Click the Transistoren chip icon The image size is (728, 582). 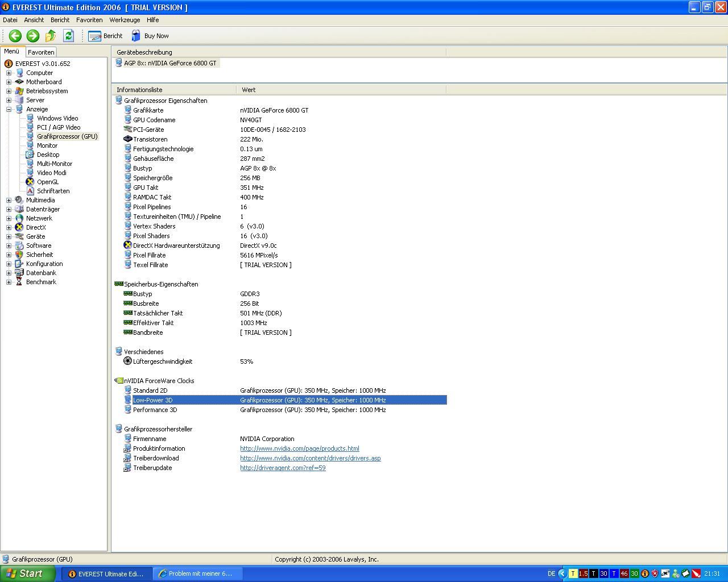point(127,139)
